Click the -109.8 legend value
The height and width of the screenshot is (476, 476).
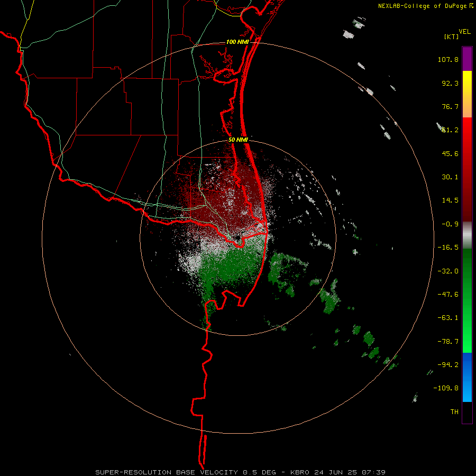point(446,388)
